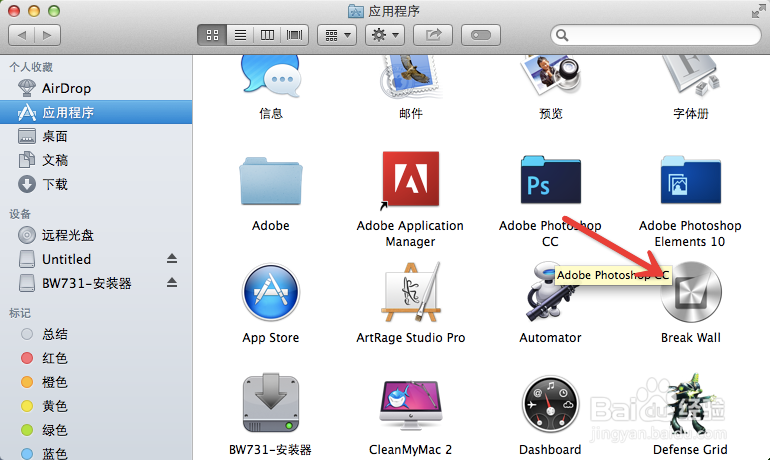Open the 字体册 Font Book icon

pos(690,77)
